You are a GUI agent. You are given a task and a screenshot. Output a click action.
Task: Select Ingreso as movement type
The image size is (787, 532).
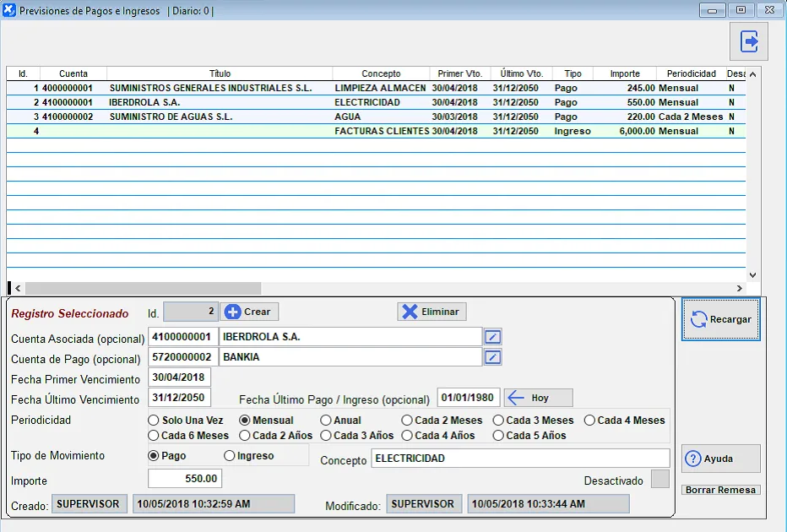(230, 456)
